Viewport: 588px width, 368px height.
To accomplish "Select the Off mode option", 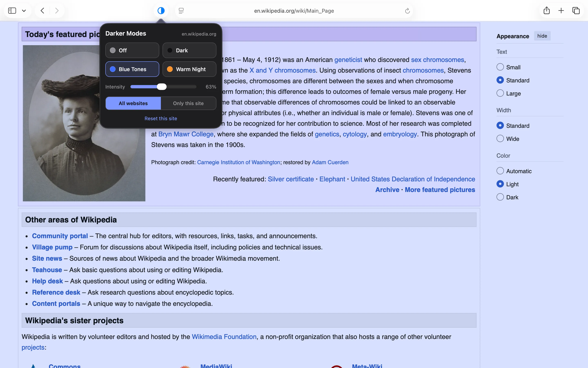I will pyautogui.click(x=132, y=50).
